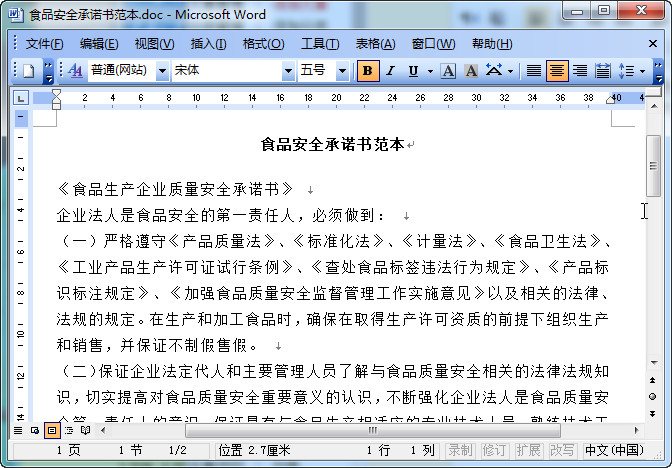Click the vertical scrollbar thumb
The image size is (672, 468).
(653, 166)
